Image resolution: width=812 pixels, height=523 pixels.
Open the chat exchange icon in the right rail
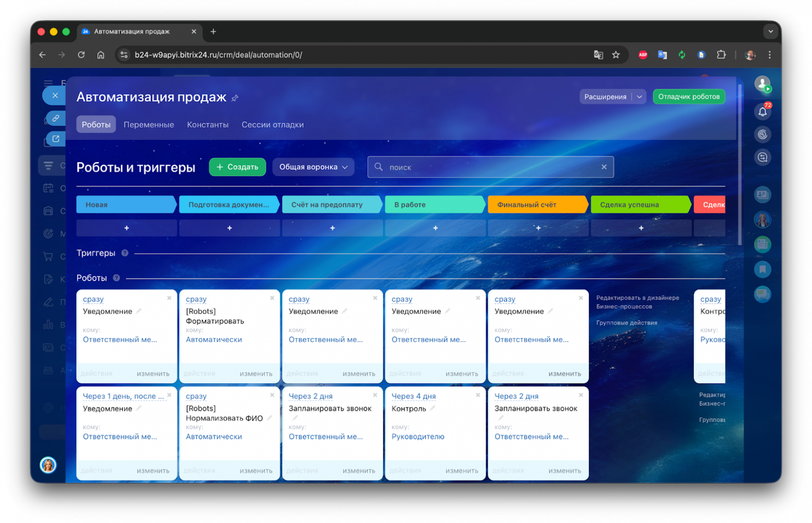[x=763, y=157]
